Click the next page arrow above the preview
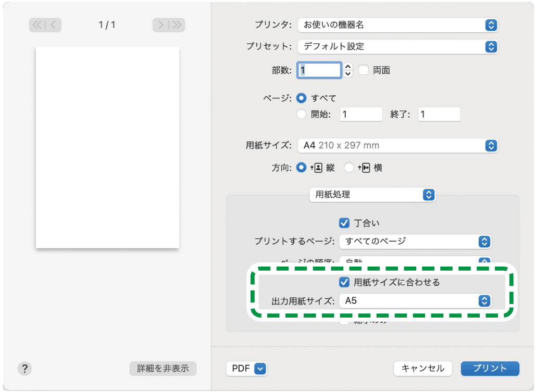The image size is (536, 392). [161, 24]
